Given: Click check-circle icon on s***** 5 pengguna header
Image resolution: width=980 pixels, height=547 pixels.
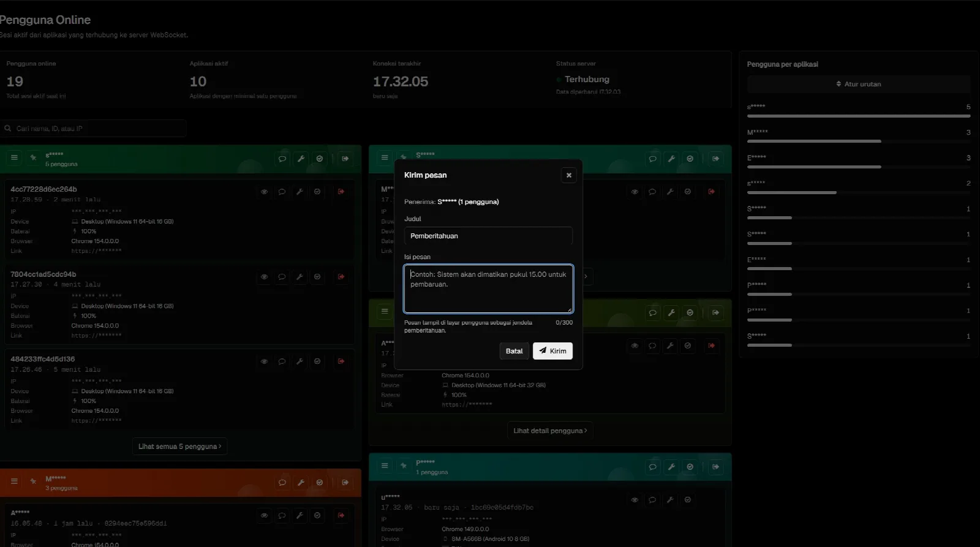Looking at the screenshot, I should pyautogui.click(x=319, y=159).
